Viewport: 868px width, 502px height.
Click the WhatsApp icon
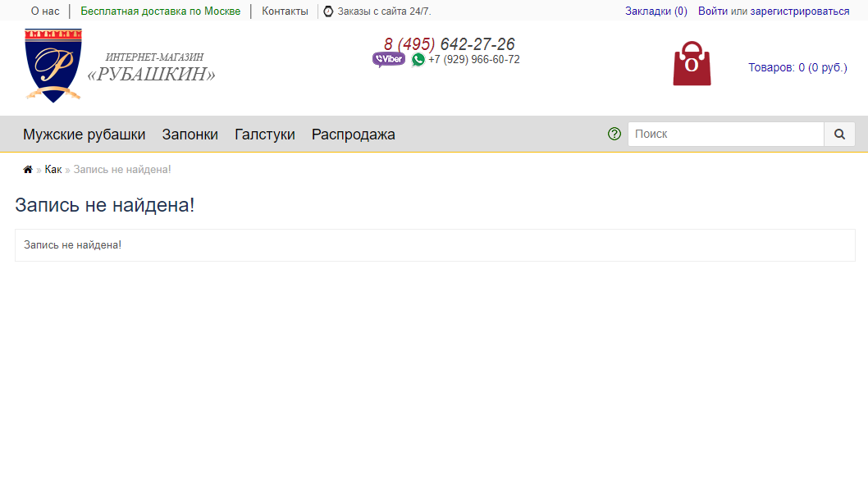coord(418,60)
